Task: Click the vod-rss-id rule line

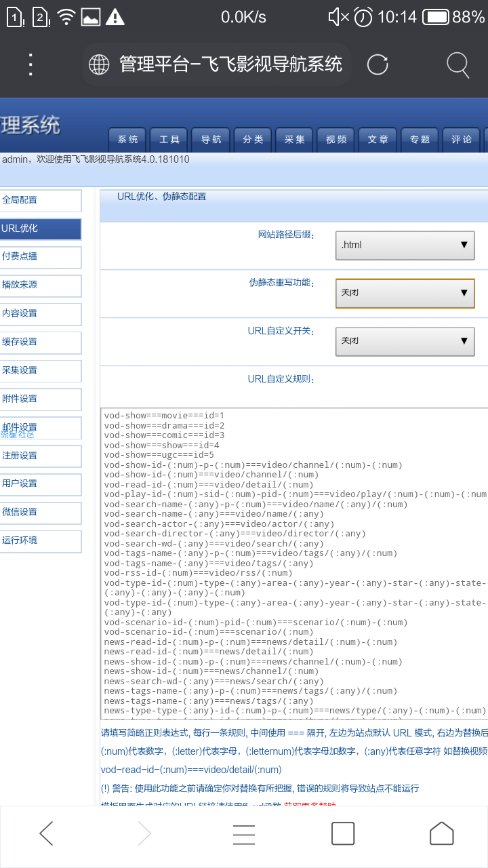Action: 199,573
